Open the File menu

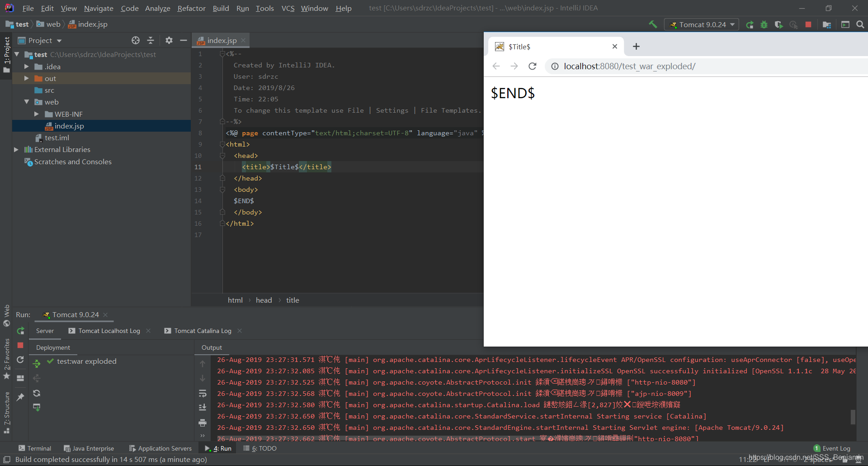click(x=28, y=8)
